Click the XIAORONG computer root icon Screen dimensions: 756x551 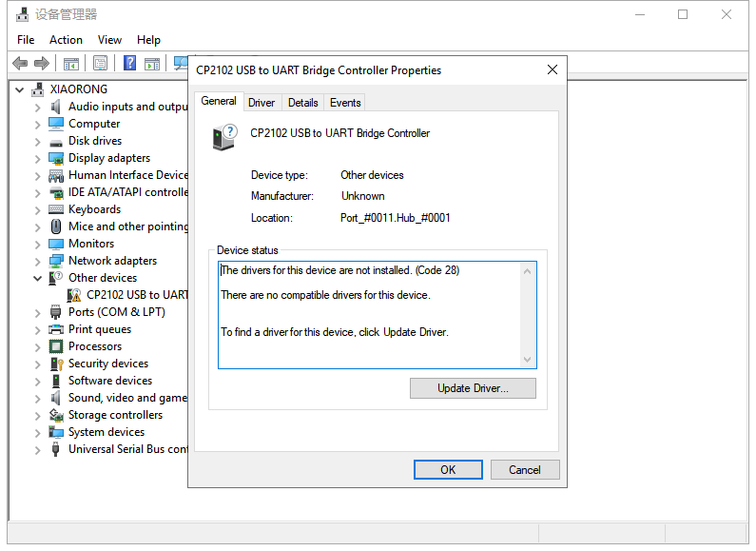point(38,89)
